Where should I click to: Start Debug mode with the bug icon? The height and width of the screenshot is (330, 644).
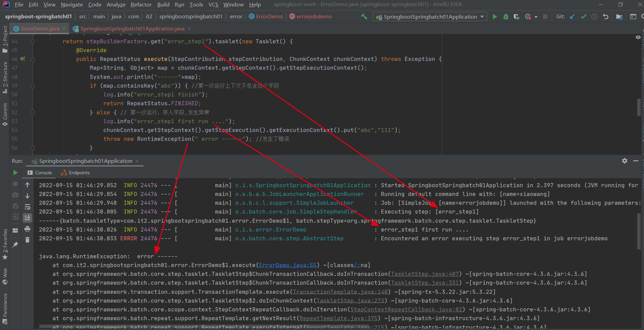506,16
